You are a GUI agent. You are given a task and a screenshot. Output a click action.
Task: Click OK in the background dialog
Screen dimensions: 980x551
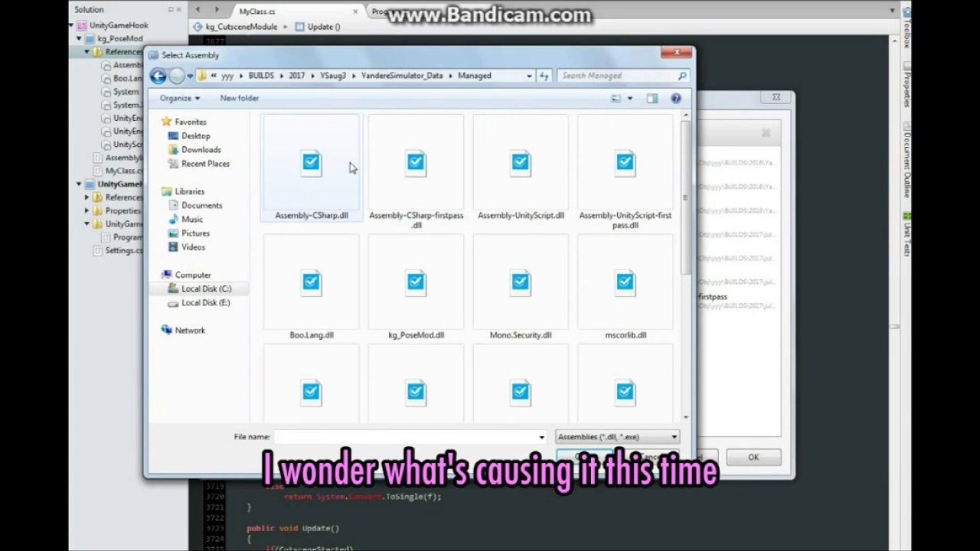[x=753, y=457]
